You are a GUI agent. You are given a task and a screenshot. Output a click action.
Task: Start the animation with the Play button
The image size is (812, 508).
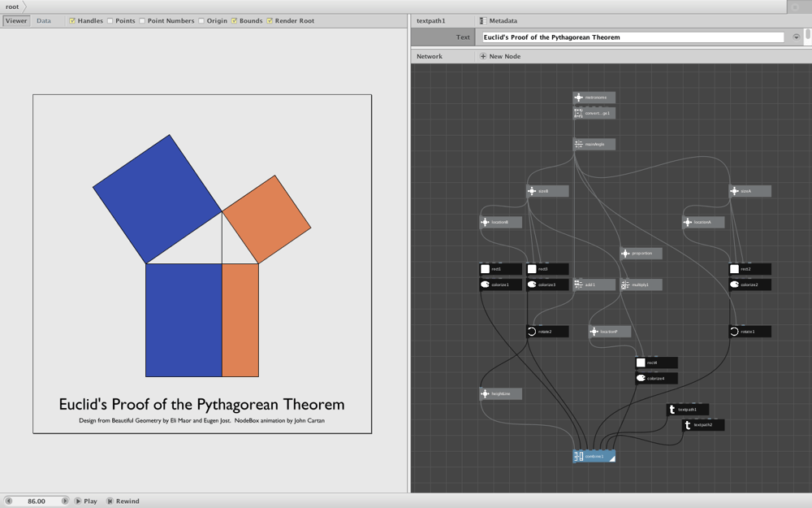(86, 501)
